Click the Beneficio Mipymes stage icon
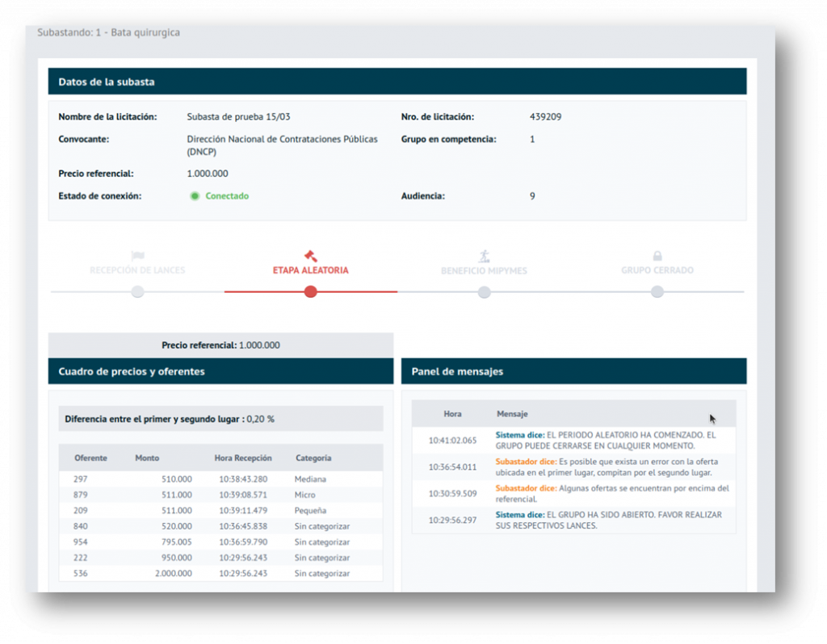Screen dimensions: 827x644 tap(485, 256)
